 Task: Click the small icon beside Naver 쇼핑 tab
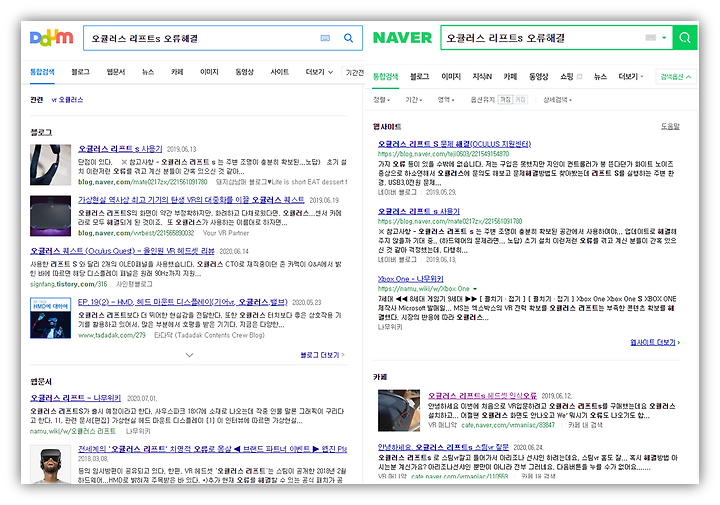point(579,77)
